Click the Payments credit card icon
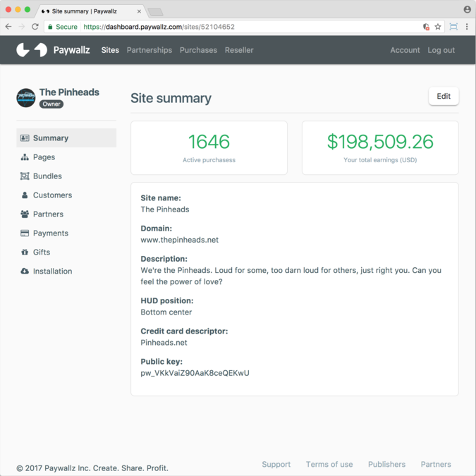 [25, 233]
